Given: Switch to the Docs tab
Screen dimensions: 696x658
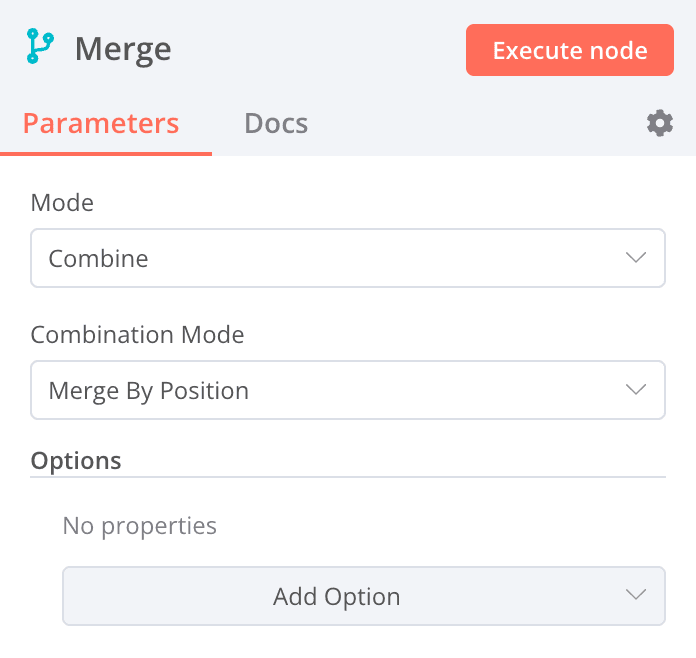Looking at the screenshot, I should pos(276,123).
